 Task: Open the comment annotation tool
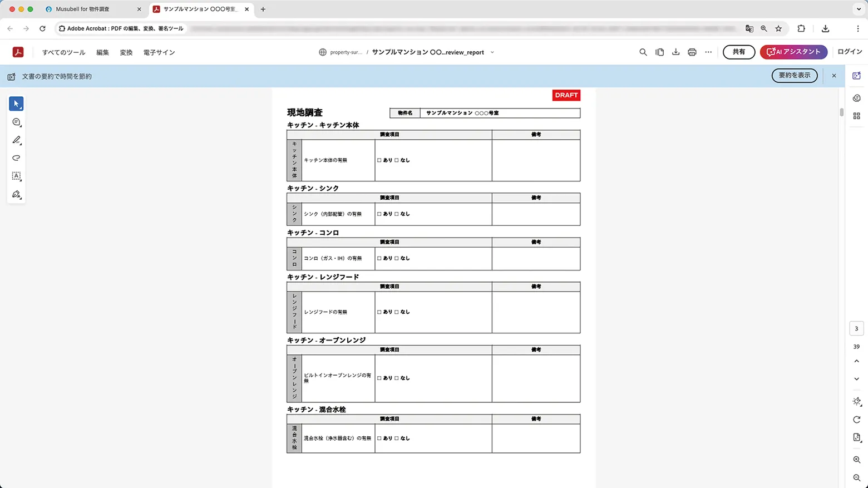pyautogui.click(x=16, y=122)
